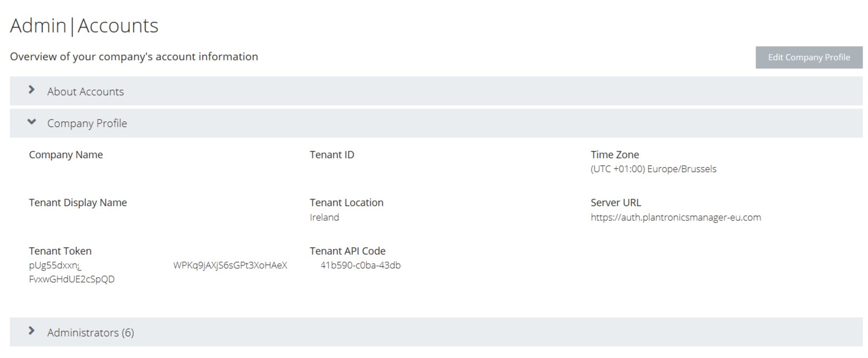The width and height of the screenshot is (868, 358).
Task: Click the Server URL label
Action: [x=615, y=203]
